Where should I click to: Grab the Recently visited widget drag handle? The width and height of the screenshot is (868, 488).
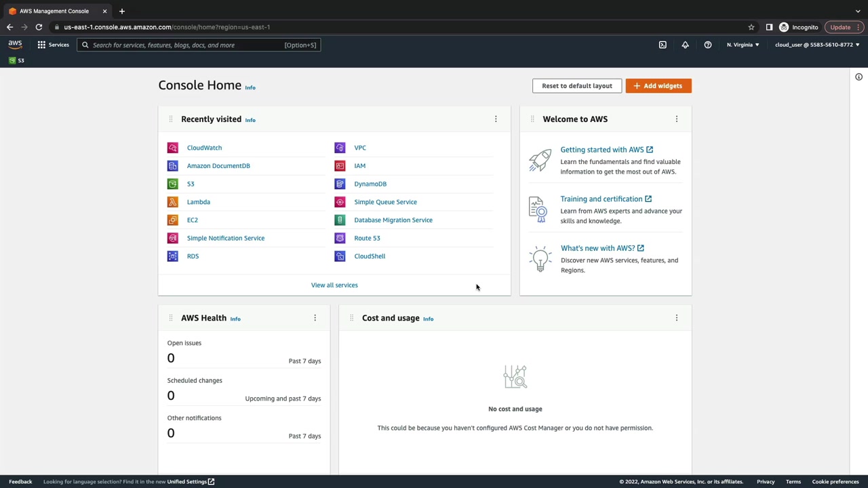tap(170, 119)
